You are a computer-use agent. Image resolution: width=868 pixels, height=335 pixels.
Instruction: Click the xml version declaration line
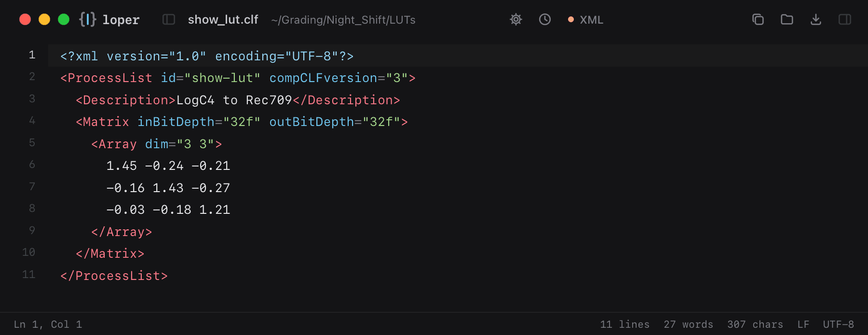click(207, 56)
